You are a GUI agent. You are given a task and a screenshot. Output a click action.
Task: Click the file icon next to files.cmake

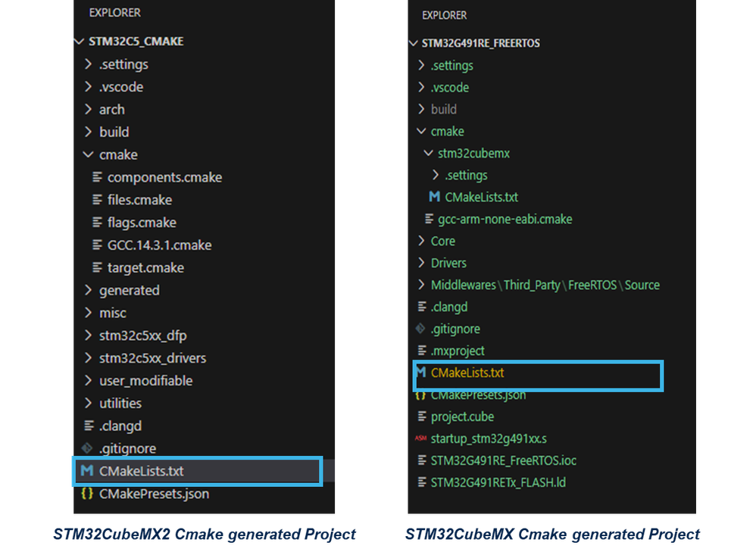click(97, 200)
